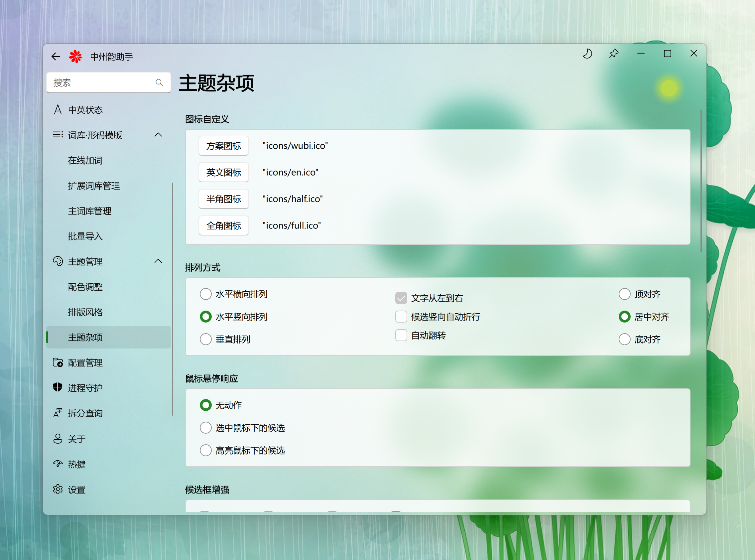Open 配色调整 sidebar item
The image size is (755, 560).
point(85,287)
